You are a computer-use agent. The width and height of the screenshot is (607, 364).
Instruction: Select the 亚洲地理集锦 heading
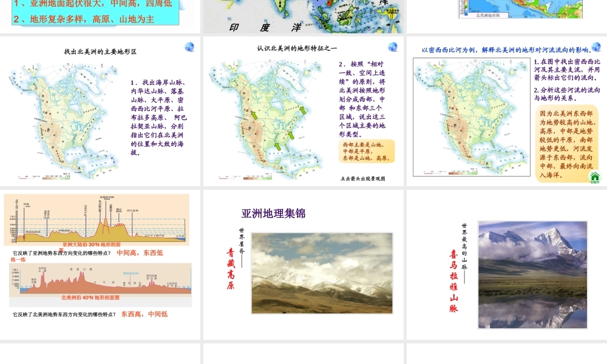coord(273,213)
